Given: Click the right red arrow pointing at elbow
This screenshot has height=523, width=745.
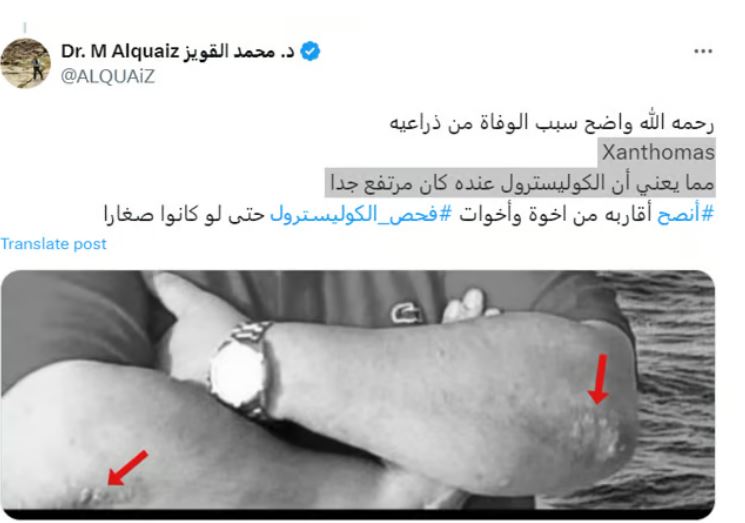Looking at the screenshot, I should click(x=599, y=379).
